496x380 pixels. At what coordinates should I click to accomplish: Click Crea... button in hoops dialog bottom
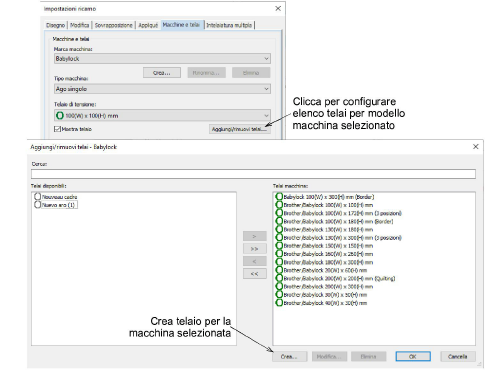click(x=289, y=356)
